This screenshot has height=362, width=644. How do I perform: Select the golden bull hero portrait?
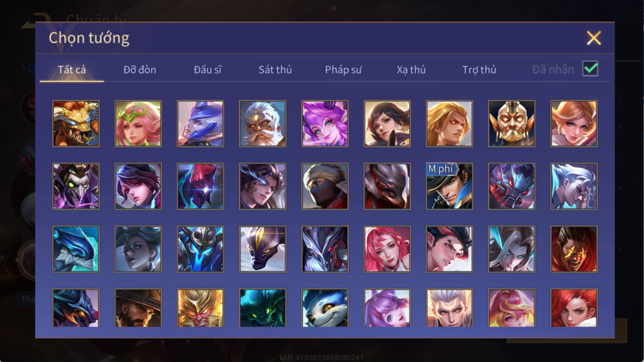coord(76,123)
